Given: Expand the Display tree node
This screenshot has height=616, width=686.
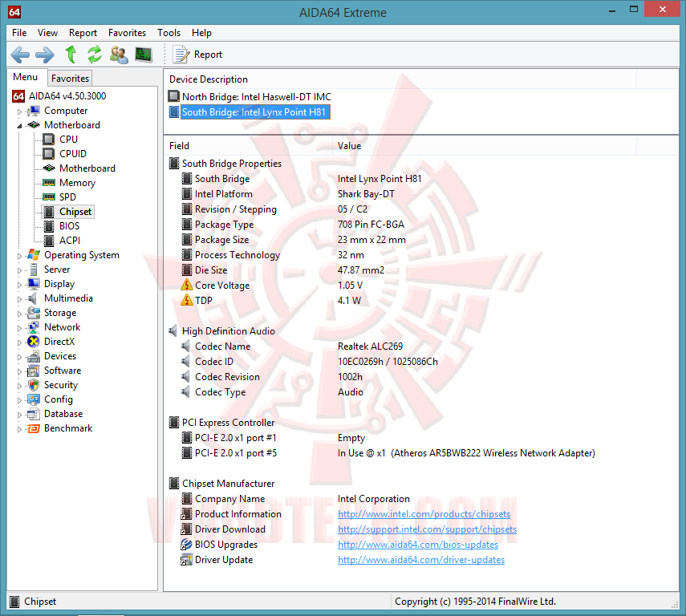Looking at the screenshot, I should coord(19,285).
